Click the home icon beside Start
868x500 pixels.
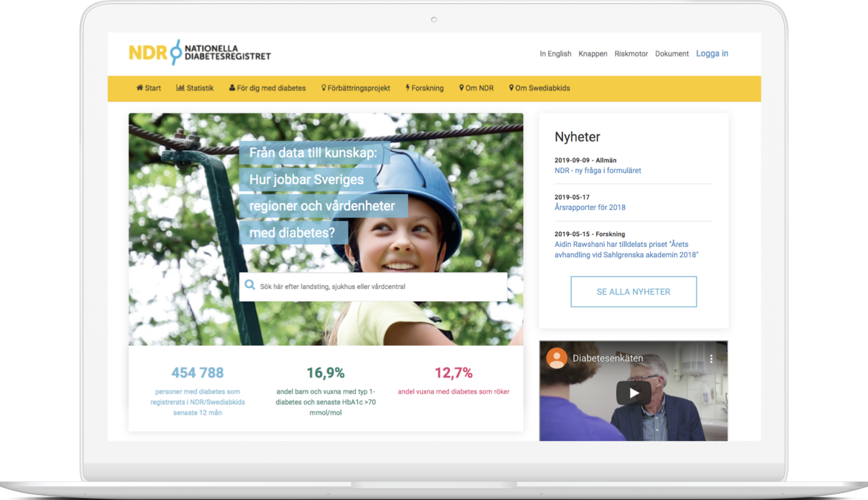[x=140, y=88]
